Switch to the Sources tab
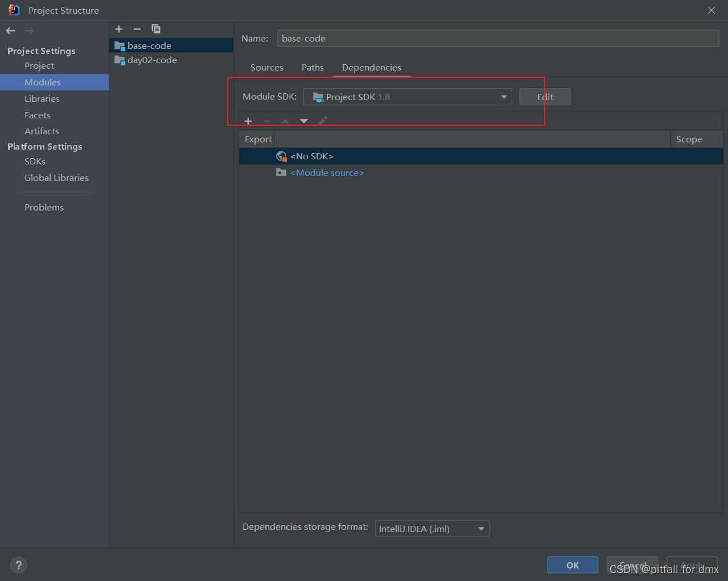This screenshot has width=728, height=581. click(267, 67)
